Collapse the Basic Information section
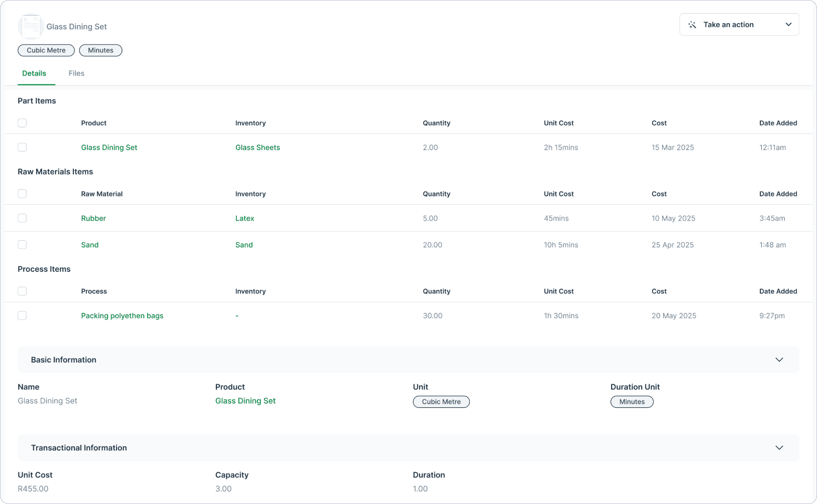This screenshot has height=504, width=817. pos(779,360)
